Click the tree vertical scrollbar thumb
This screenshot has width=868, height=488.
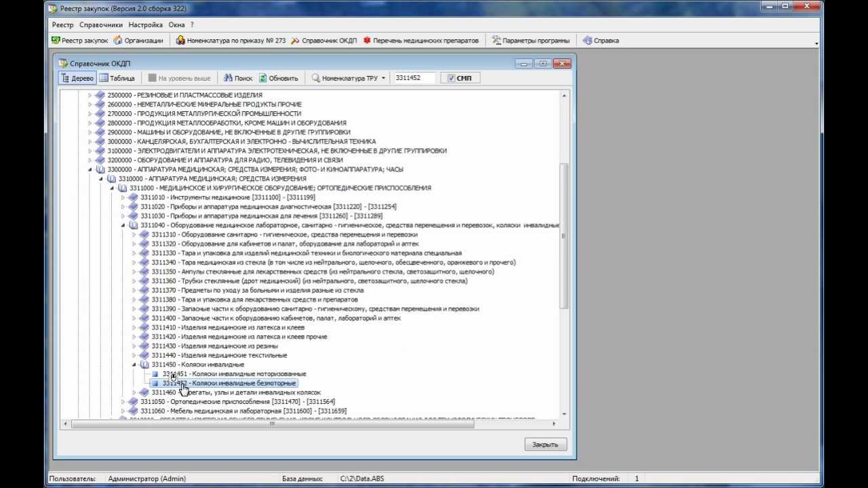point(564,235)
